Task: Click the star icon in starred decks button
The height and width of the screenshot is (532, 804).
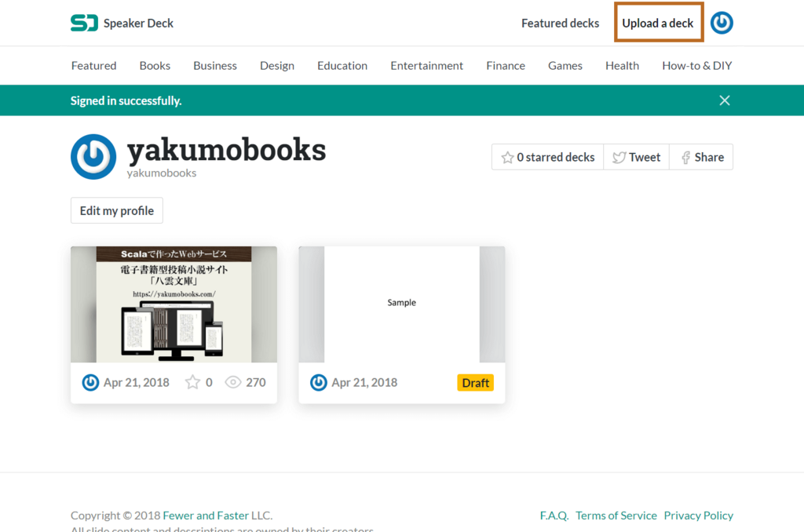Action: click(x=507, y=158)
